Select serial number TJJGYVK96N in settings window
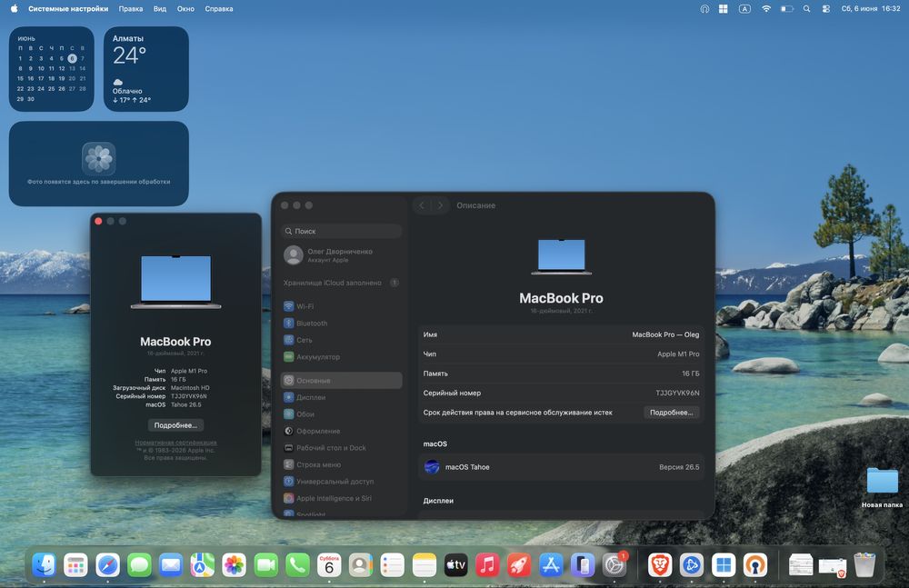Viewport: 909px width, 588px height. point(677,393)
